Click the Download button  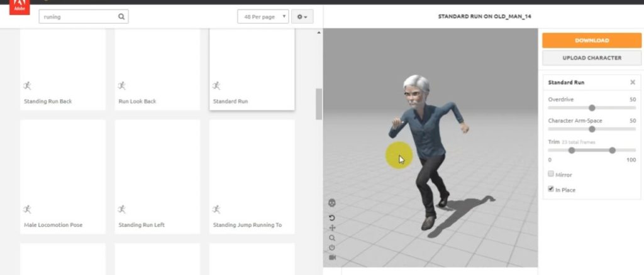(x=592, y=41)
